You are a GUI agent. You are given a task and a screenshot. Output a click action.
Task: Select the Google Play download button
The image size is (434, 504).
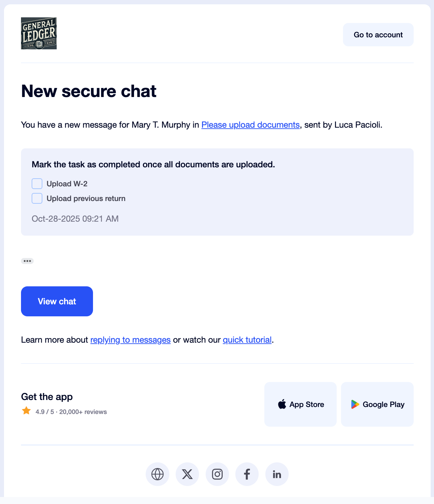(x=377, y=404)
